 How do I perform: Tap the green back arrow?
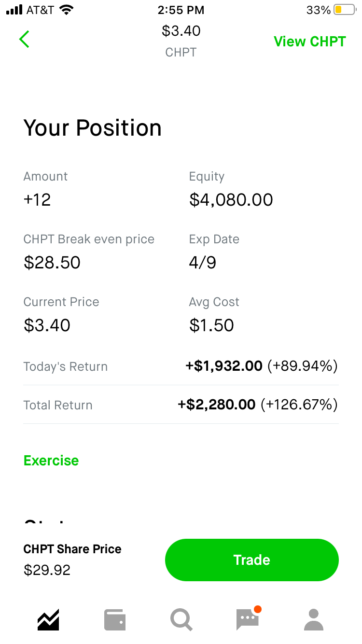click(x=24, y=39)
